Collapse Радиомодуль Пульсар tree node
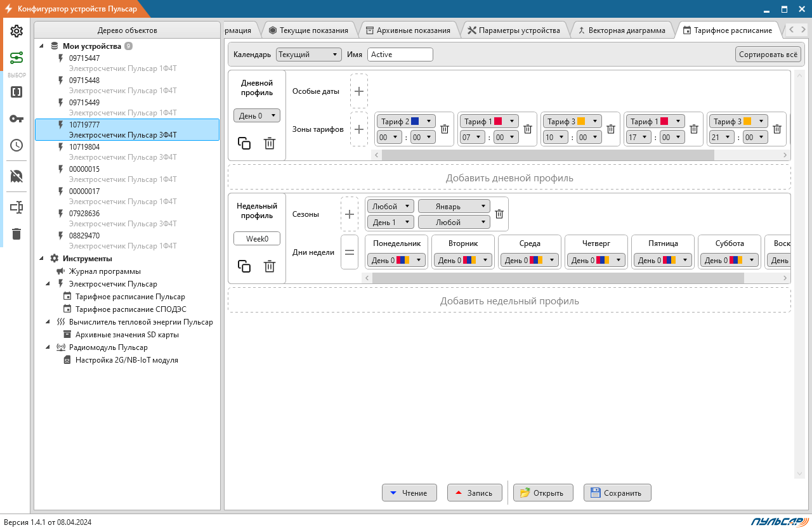 coord(48,347)
